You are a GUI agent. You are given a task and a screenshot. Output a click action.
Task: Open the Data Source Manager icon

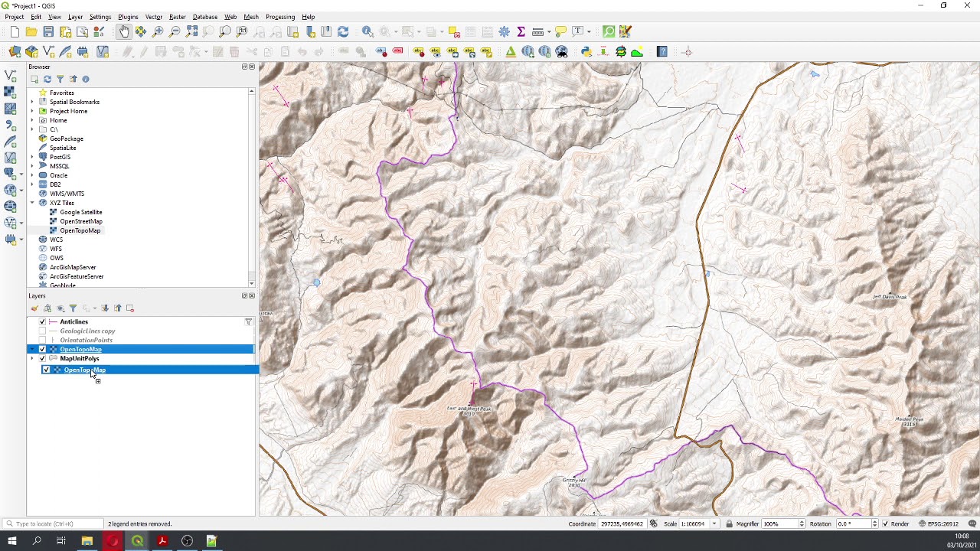(x=15, y=52)
